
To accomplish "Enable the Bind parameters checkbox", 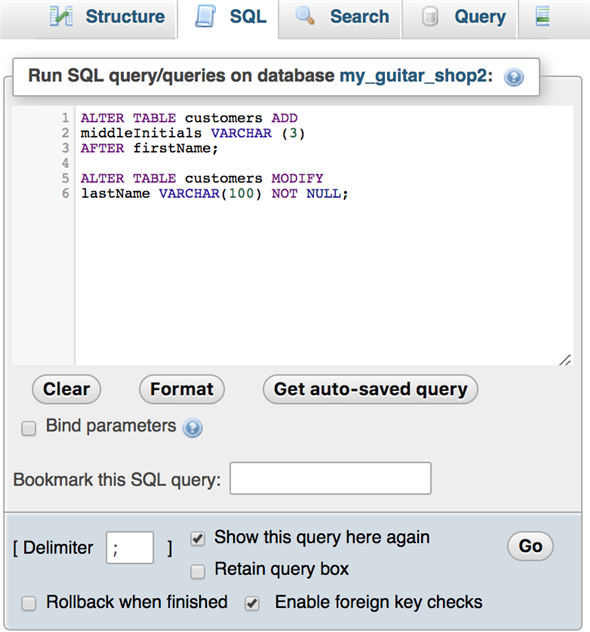I will click(x=29, y=428).
